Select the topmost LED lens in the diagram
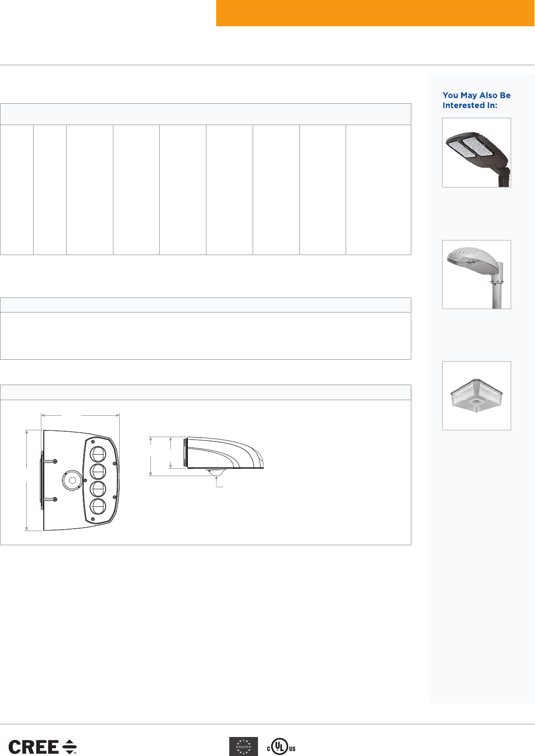 coord(98,454)
